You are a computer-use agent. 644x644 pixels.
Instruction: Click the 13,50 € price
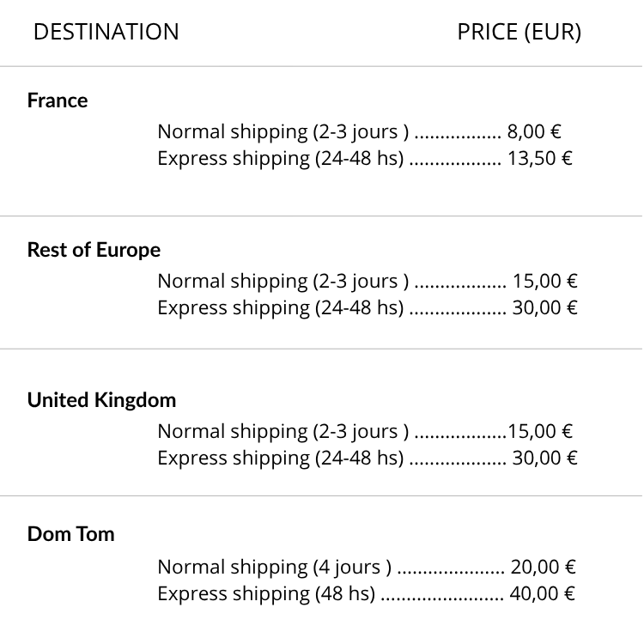(540, 159)
